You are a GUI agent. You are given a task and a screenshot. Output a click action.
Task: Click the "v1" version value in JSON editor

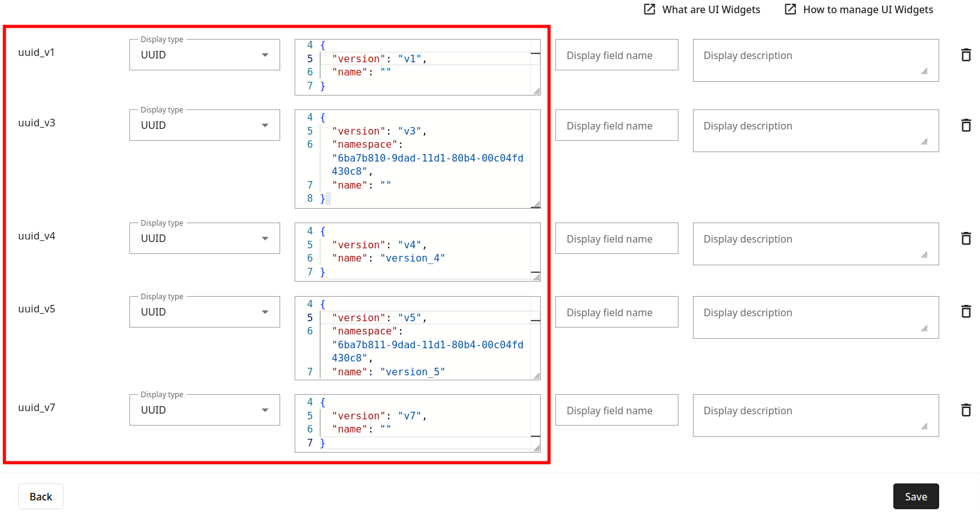[410, 59]
